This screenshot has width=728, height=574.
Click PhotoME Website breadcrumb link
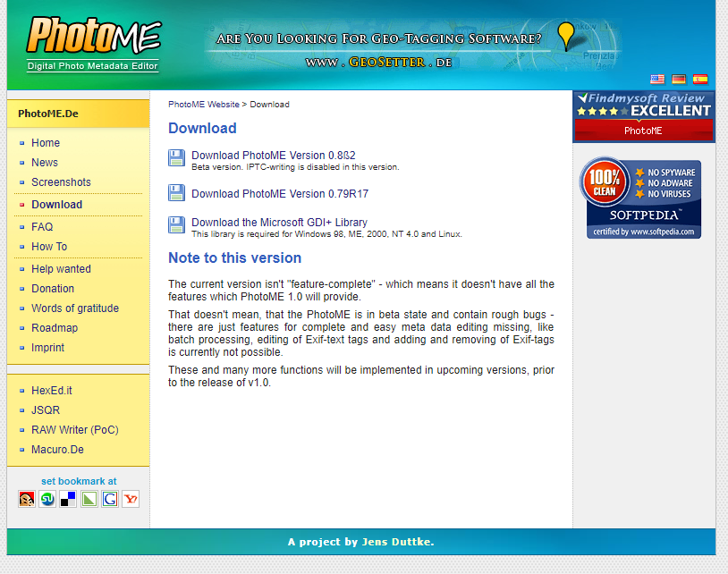point(204,105)
